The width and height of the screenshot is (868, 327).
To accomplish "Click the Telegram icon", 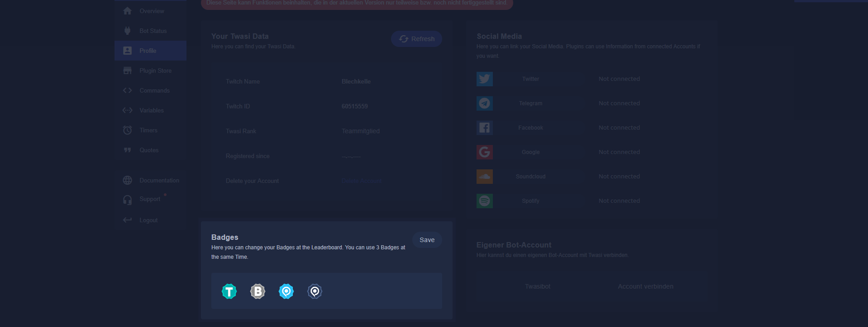I will tap(485, 103).
